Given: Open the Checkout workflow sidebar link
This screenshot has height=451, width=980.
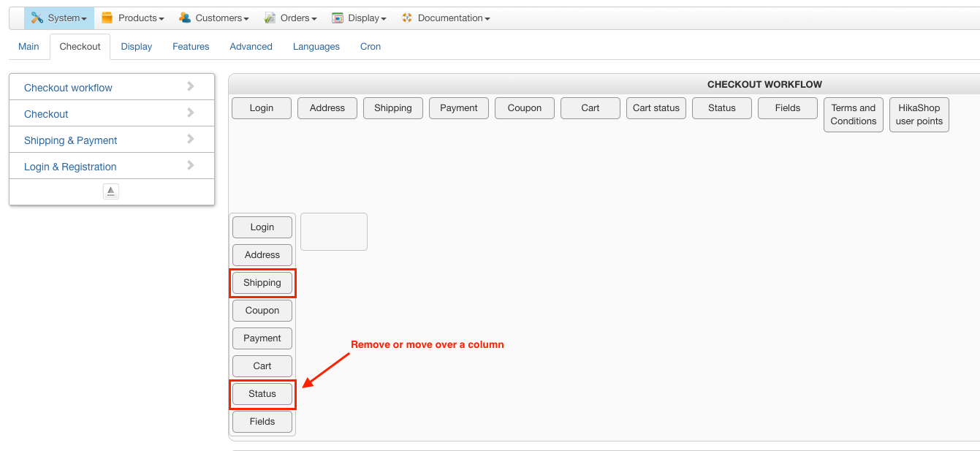Looking at the screenshot, I should click(x=68, y=88).
